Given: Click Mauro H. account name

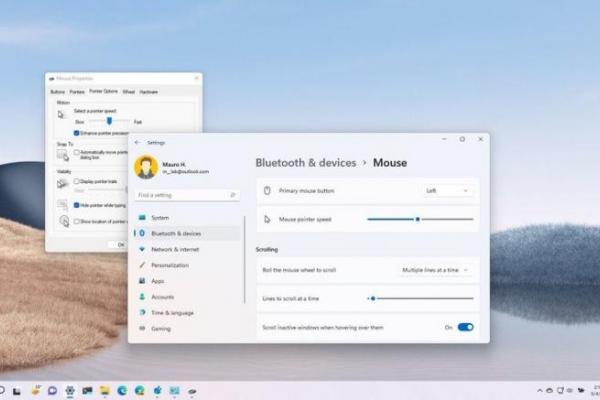Looking at the screenshot, I should coord(174,164).
